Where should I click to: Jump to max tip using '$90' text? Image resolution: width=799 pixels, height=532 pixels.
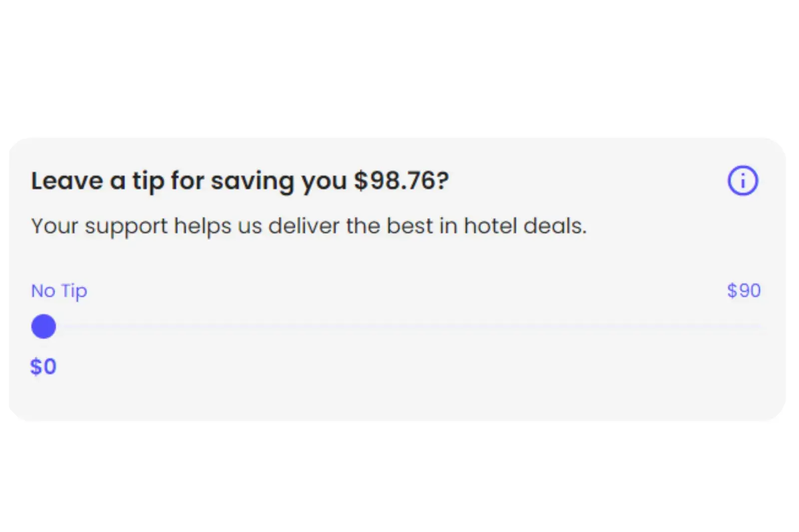[x=744, y=290]
